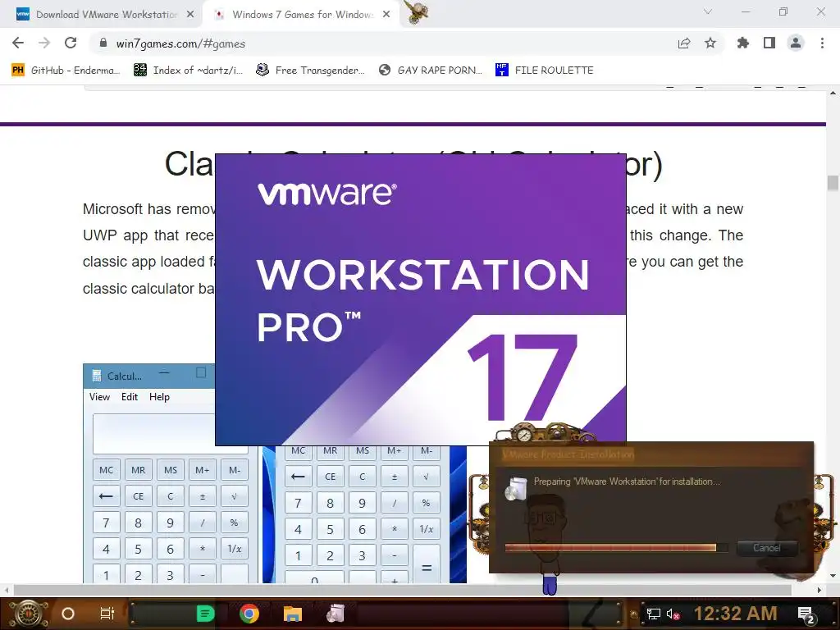Open the green chat app on taskbar
Viewport: 840px width, 630px height.
pyautogui.click(x=205, y=614)
